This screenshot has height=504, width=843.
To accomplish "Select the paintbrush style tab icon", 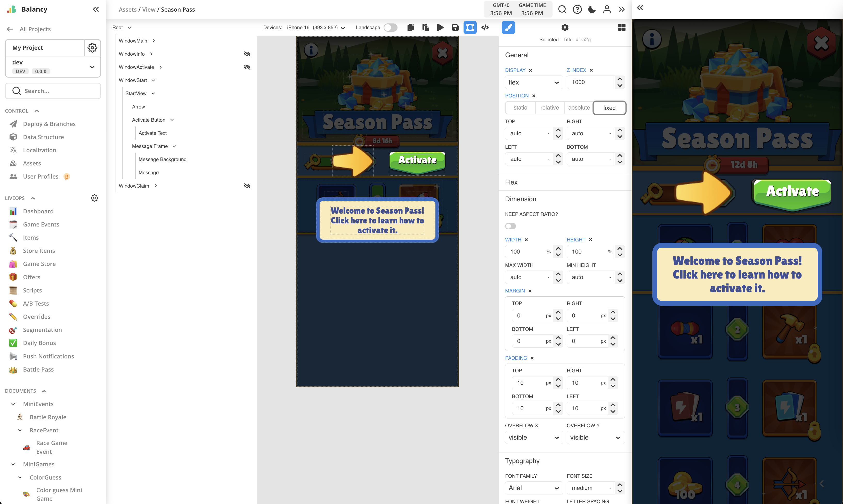I will coord(508,28).
